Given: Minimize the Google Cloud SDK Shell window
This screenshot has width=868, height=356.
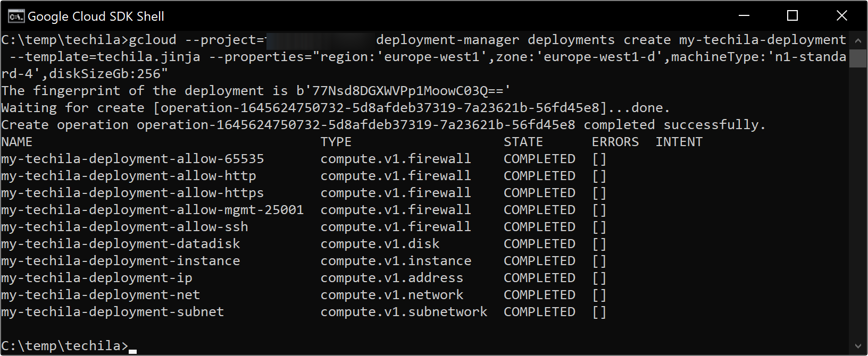Looking at the screenshot, I should pyautogui.click(x=744, y=16).
